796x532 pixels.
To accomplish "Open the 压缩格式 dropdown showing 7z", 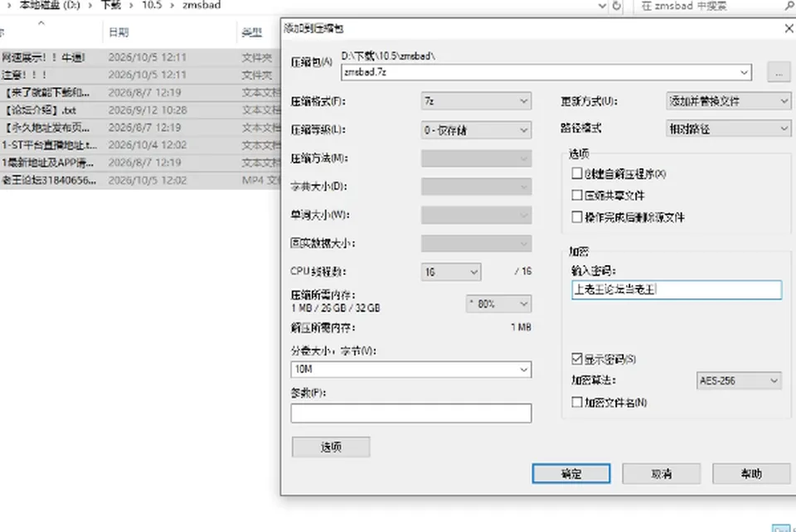I will point(476,101).
